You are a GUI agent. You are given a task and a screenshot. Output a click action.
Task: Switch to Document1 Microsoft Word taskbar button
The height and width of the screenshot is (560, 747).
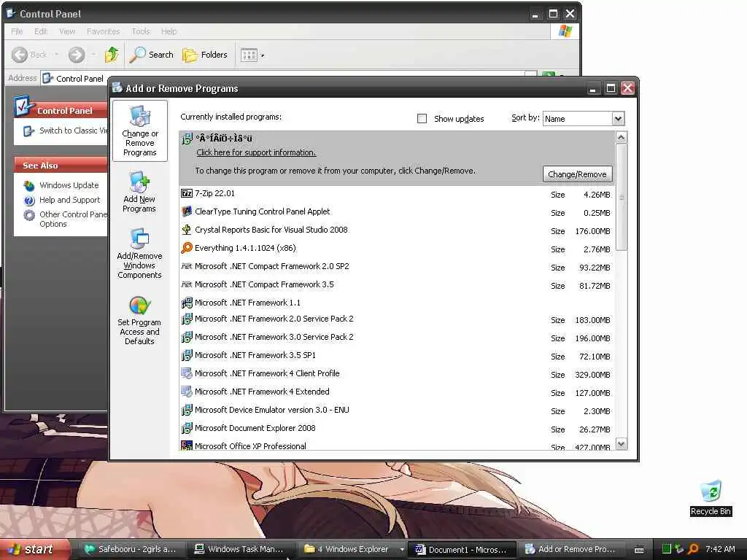462,549
